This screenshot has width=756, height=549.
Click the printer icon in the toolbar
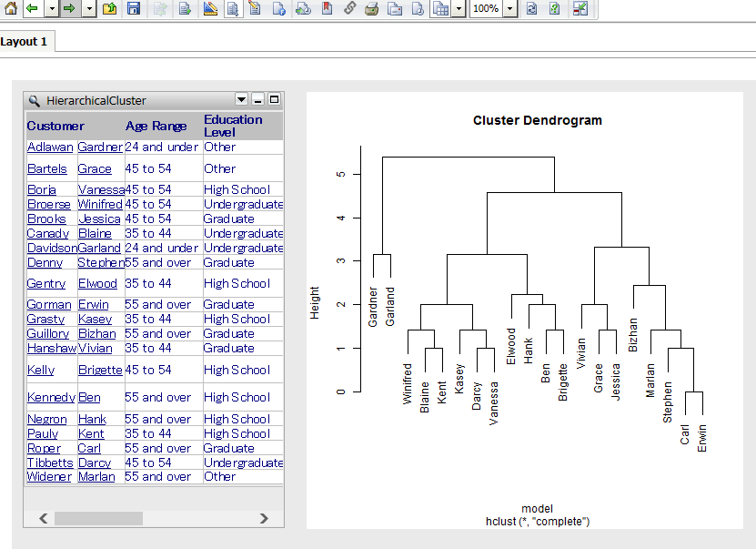(x=371, y=8)
